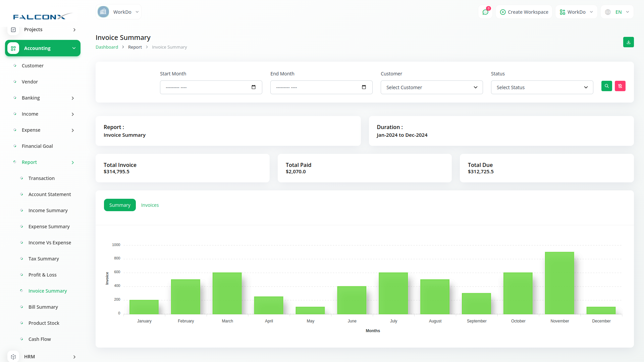
Task: Click the globe language icon
Action: click(608, 12)
